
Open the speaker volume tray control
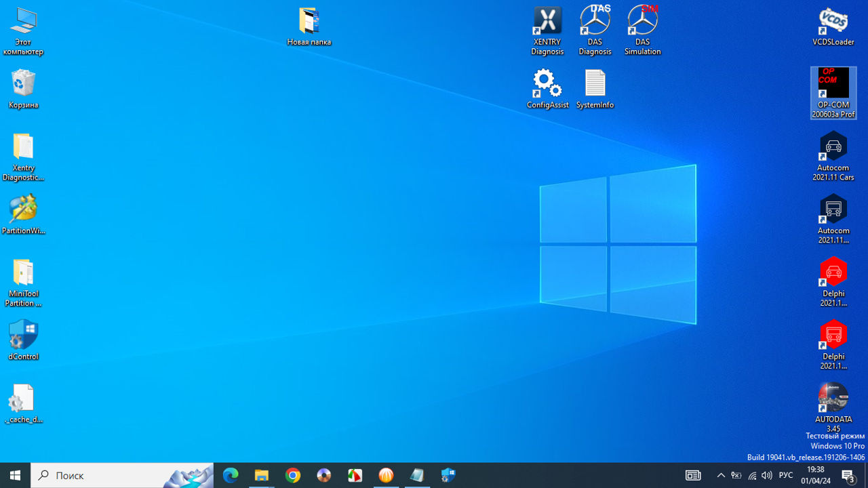[767, 475]
